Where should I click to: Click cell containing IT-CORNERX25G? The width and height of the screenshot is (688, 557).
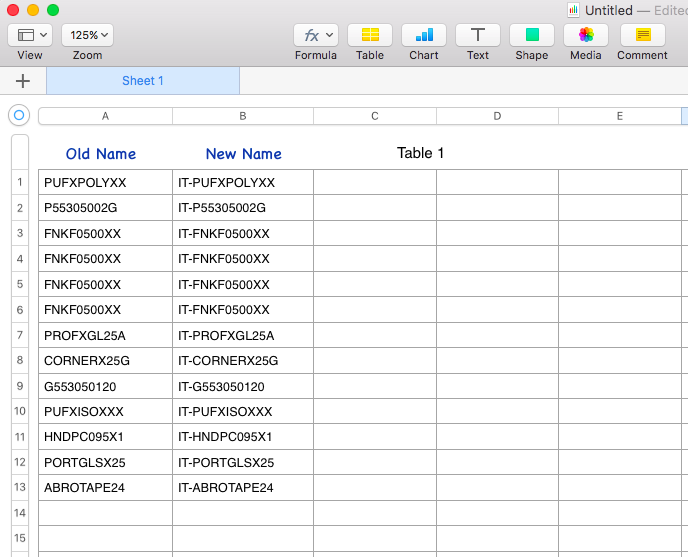[243, 360]
